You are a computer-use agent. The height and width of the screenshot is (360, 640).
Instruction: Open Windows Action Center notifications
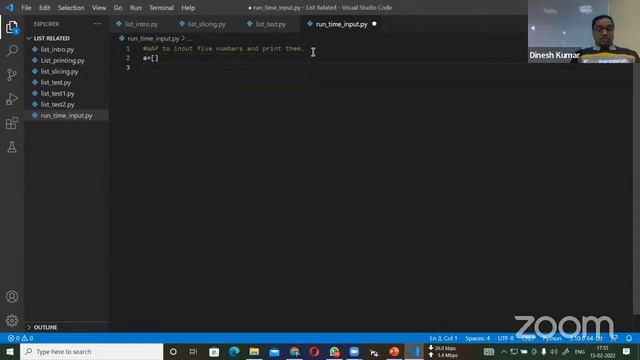pos(627,351)
